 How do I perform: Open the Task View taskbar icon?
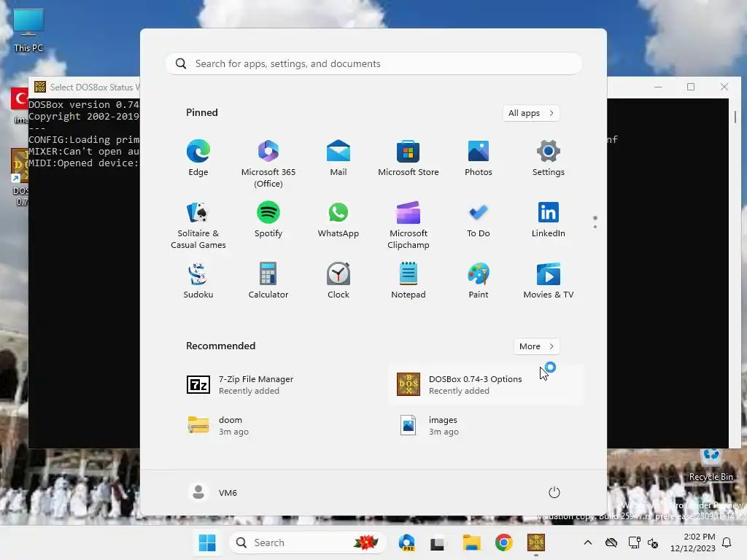tap(438, 542)
